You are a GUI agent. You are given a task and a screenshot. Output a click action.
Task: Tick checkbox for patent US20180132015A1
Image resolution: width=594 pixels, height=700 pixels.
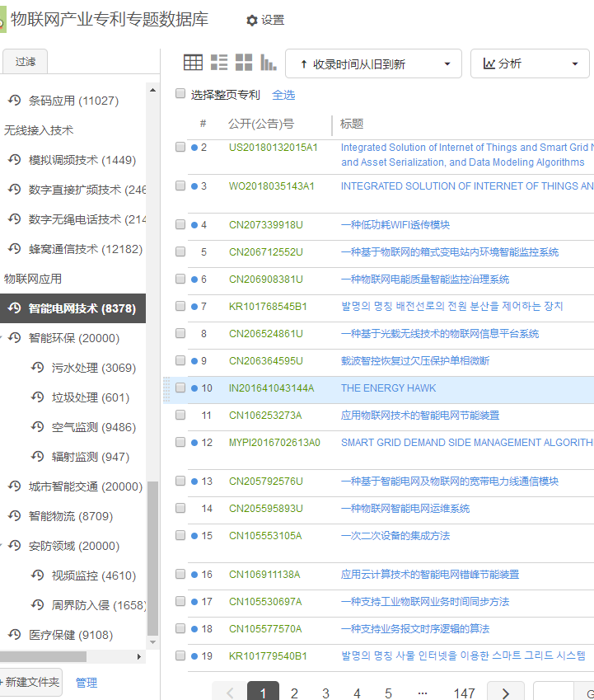tap(180, 147)
